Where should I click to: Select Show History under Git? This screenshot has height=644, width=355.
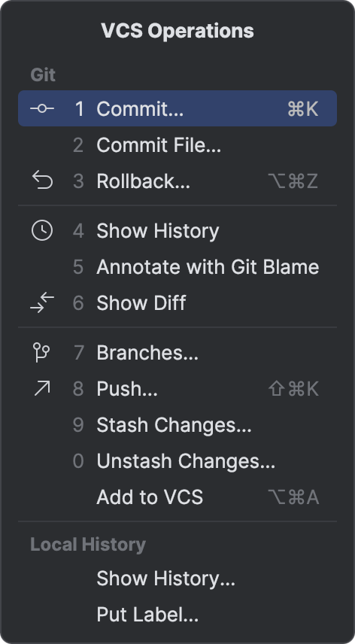[177, 231]
